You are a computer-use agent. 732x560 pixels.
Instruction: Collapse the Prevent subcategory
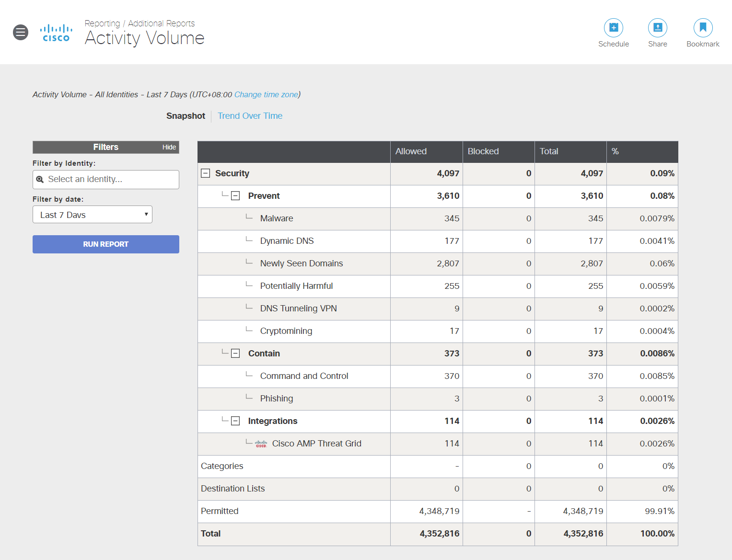[x=235, y=195]
